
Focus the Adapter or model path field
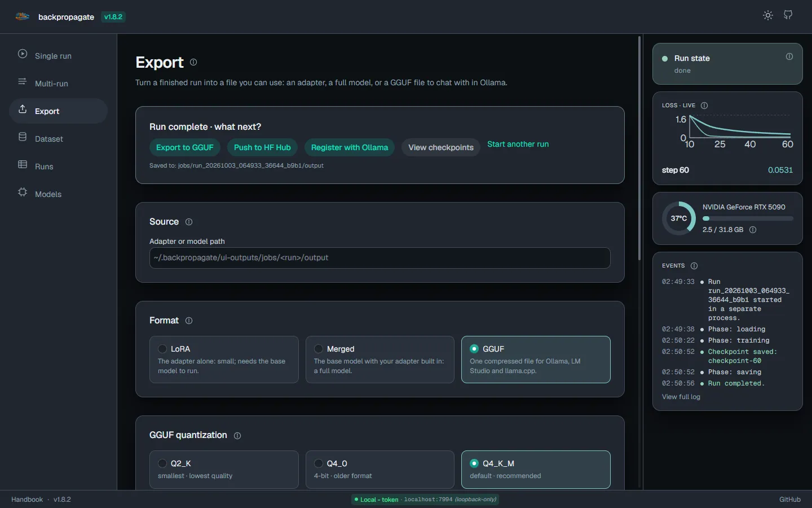[x=380, y=258]
